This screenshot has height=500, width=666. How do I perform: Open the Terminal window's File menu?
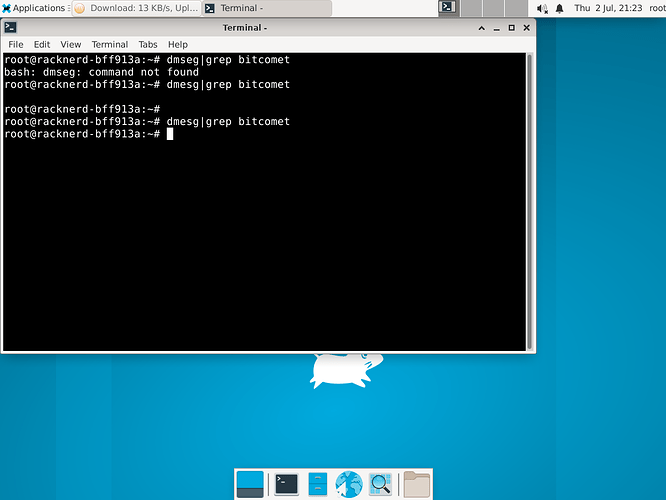point(16,45)
